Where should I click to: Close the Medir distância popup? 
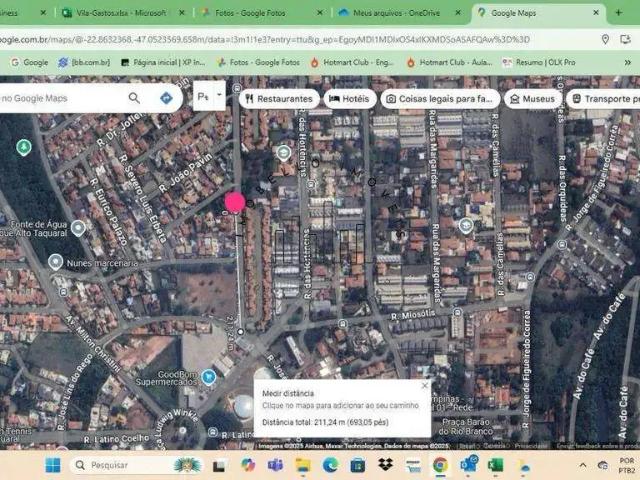coord(424,385)
